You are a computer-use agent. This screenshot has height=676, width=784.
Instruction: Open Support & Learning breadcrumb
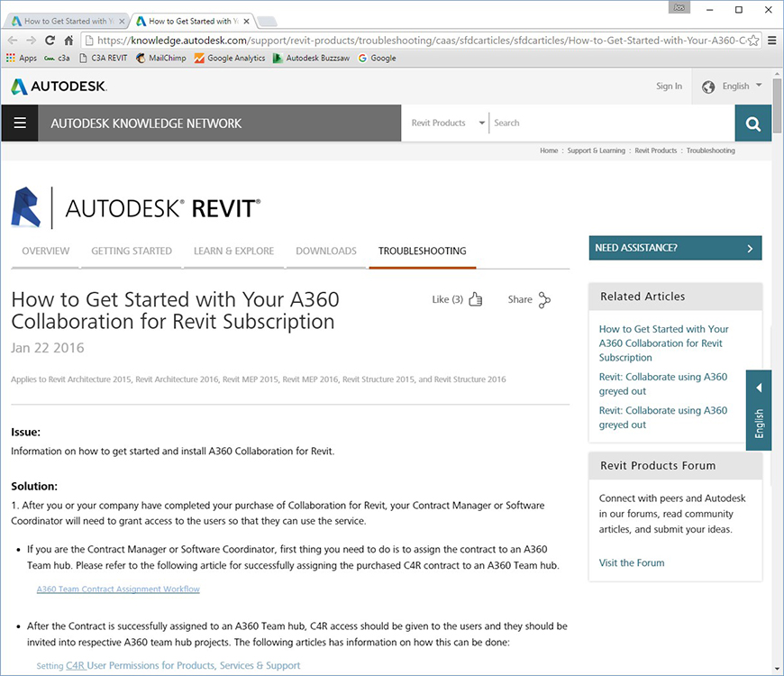pos(596,151)
